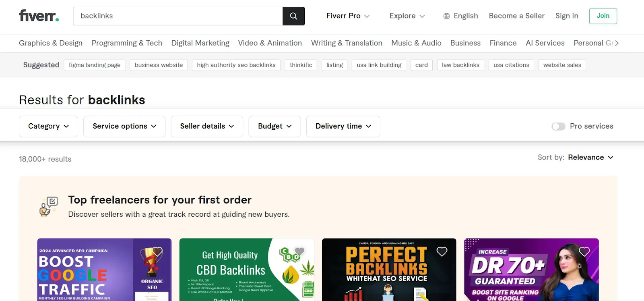
Task: Open the Budget filter dropdown
Action: click(275, 127)
